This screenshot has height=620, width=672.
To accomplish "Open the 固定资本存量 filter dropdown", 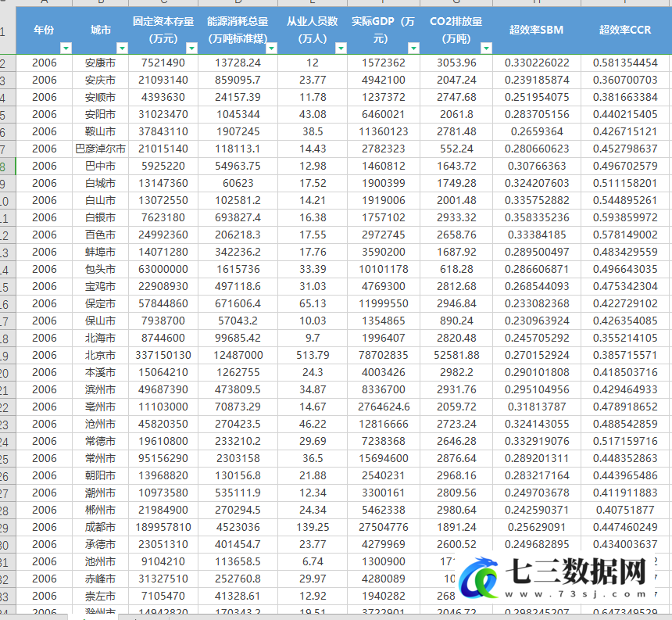I will 191,48.
